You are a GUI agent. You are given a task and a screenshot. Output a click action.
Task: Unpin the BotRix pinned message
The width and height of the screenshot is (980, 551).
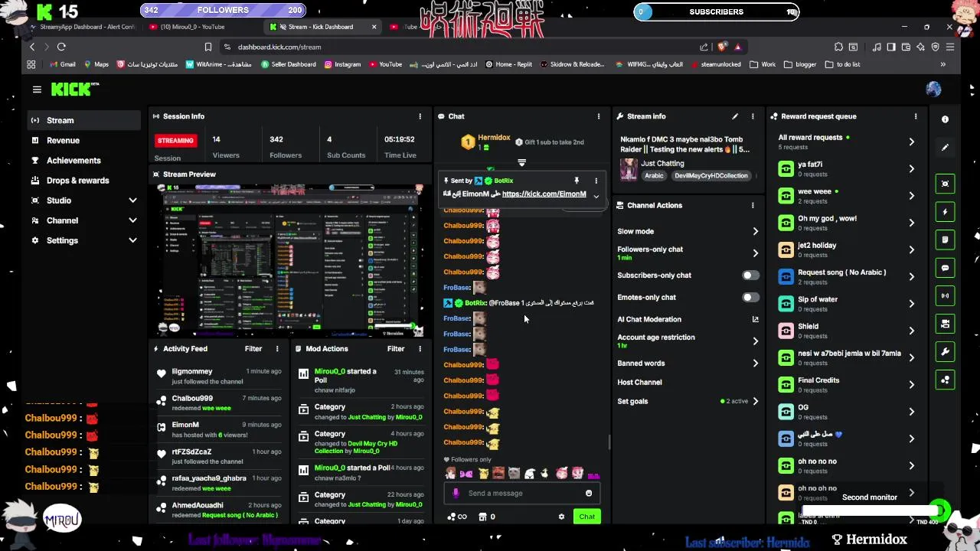click(577, 181)
